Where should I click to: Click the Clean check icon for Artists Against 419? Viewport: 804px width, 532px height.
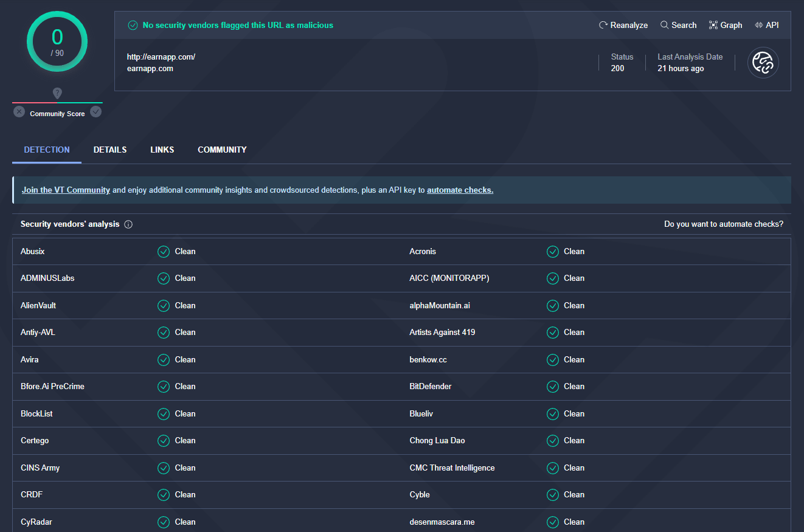(x=553, y=333)
